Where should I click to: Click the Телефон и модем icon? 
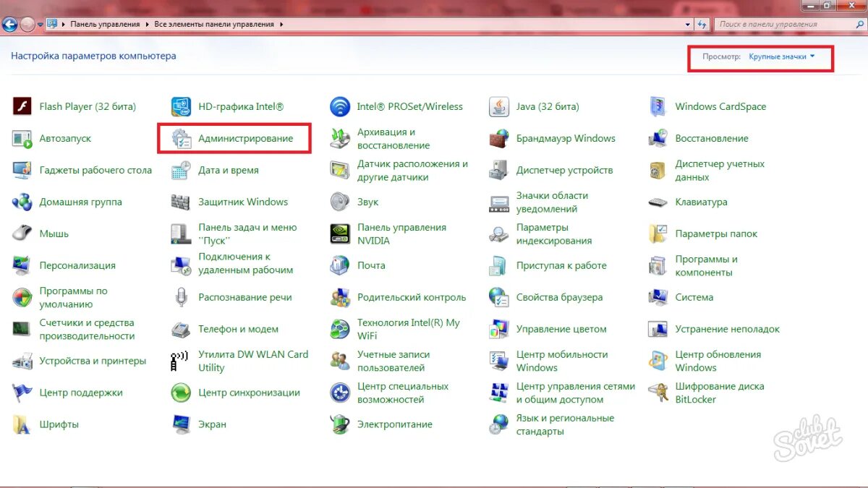(x=181, y=329)
